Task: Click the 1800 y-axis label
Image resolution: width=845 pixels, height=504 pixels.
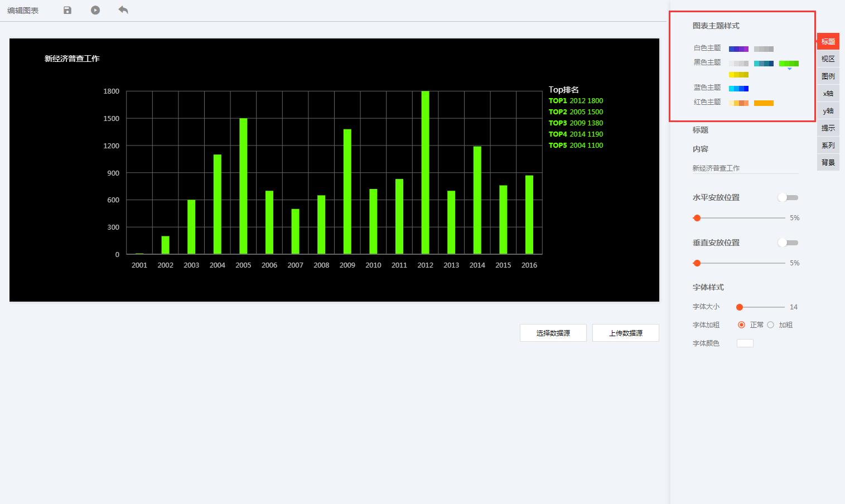Action: (x=112, y=91)
